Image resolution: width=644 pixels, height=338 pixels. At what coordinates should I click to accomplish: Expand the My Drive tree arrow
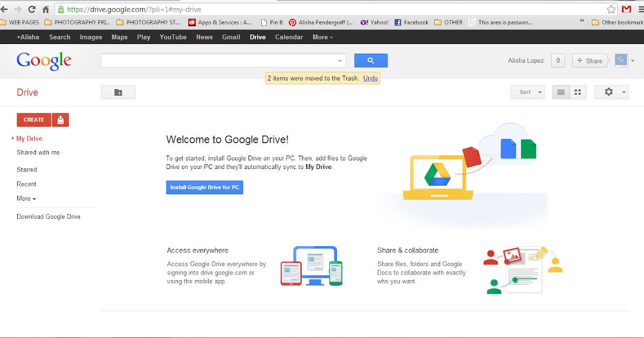pos(12,138)
